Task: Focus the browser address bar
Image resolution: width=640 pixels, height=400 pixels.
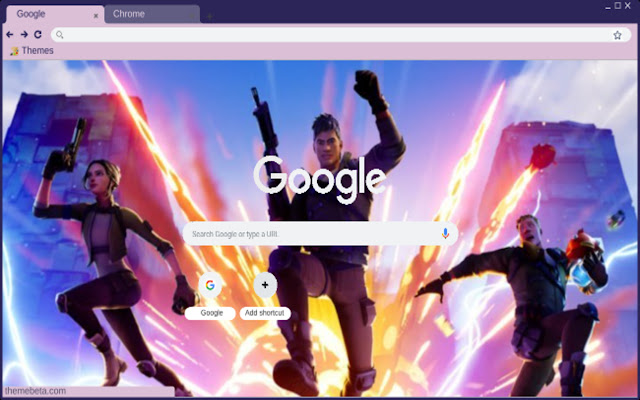Action: coord(341,35)
